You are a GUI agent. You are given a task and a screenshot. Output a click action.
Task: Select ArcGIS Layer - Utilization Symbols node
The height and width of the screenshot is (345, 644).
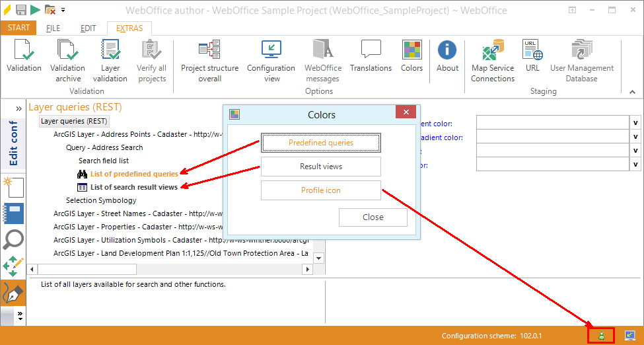click(x=181, y=240)
